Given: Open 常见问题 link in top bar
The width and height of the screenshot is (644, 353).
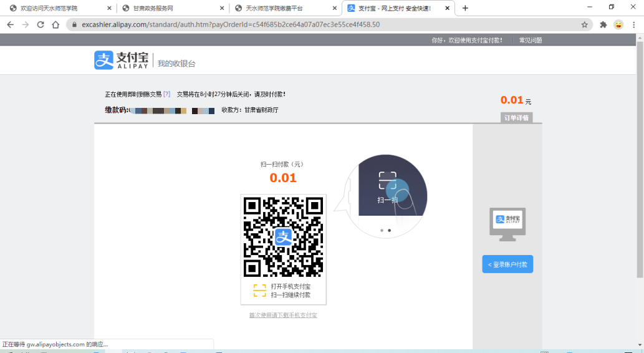Looking at the screenshot, I should 531,40.
